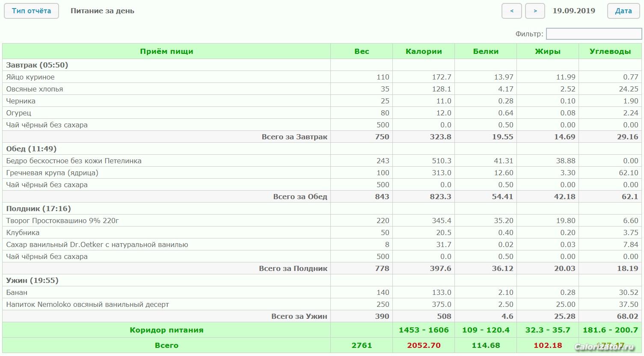The image size is (644, 356).
Task: Click the Вес column header
Action: pos(362,51)
